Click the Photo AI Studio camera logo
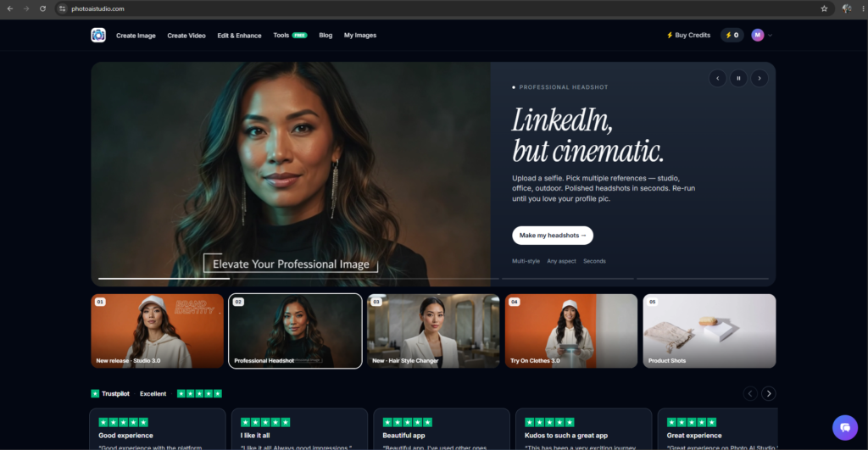Screen dimensions: 868x450 coord(98,35)
